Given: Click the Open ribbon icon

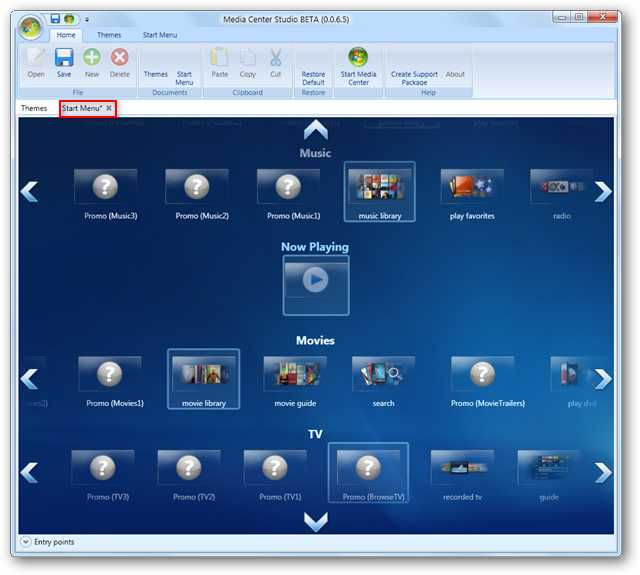Looking at the screenshot, I should coord(36,63).
